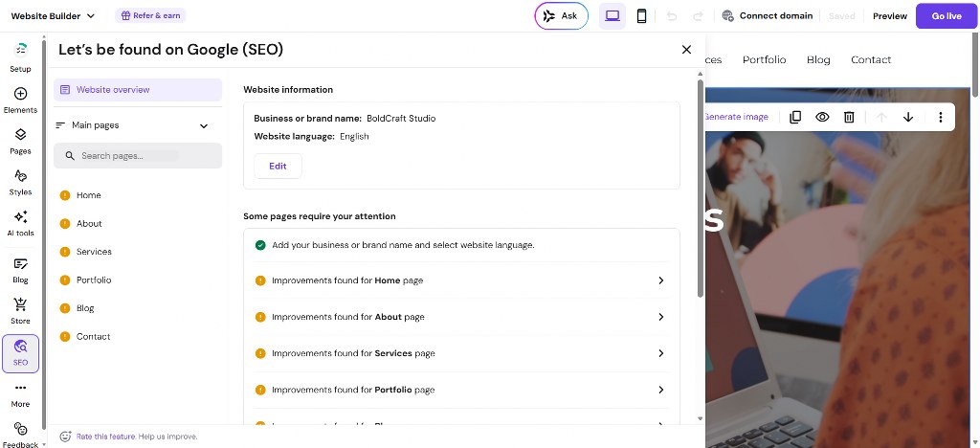Viewport: 980px width, 448px height.
Task: Collapse the Main pages list
Action: pos(204,125)
